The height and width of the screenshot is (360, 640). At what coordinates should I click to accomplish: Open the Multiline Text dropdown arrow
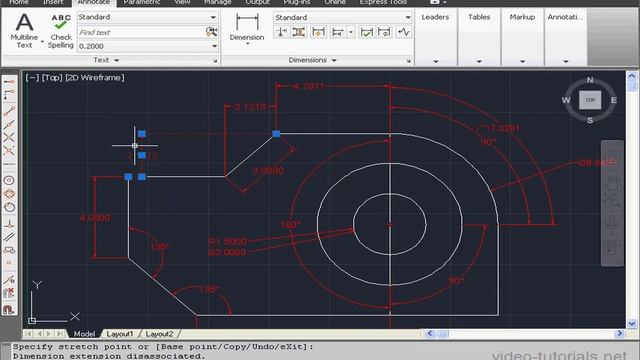(x=42, y=41)
